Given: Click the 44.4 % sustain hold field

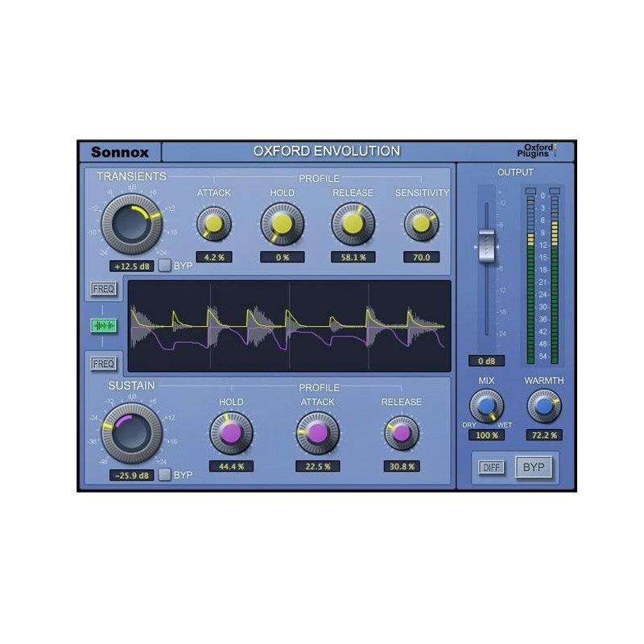Looking at the screenshot, I should [231, 466].
